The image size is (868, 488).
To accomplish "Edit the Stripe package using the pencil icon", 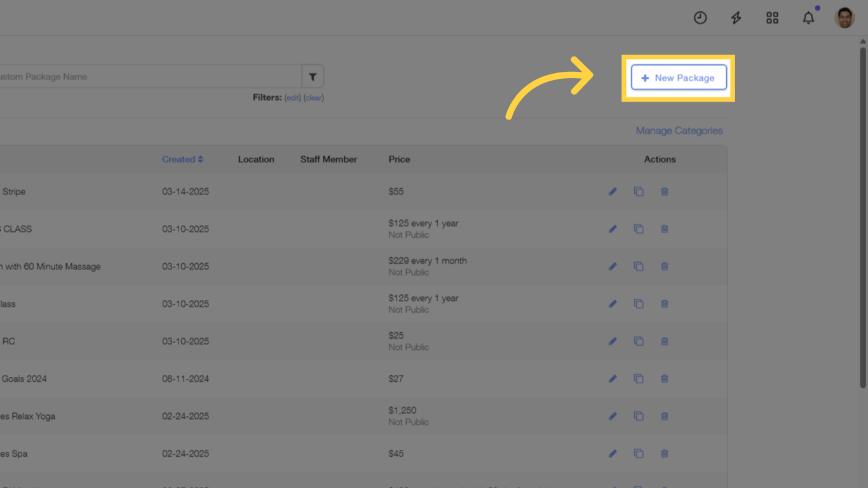I will tap(613, 191).
